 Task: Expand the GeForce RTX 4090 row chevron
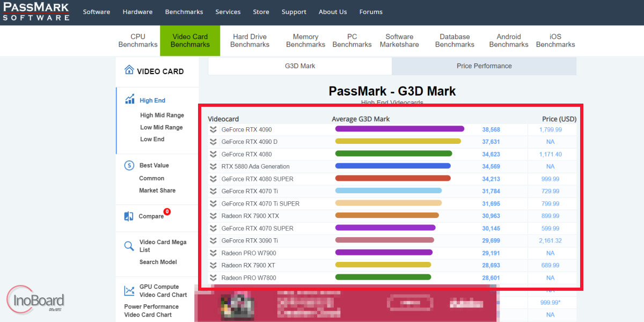click(x=213, y=129)
